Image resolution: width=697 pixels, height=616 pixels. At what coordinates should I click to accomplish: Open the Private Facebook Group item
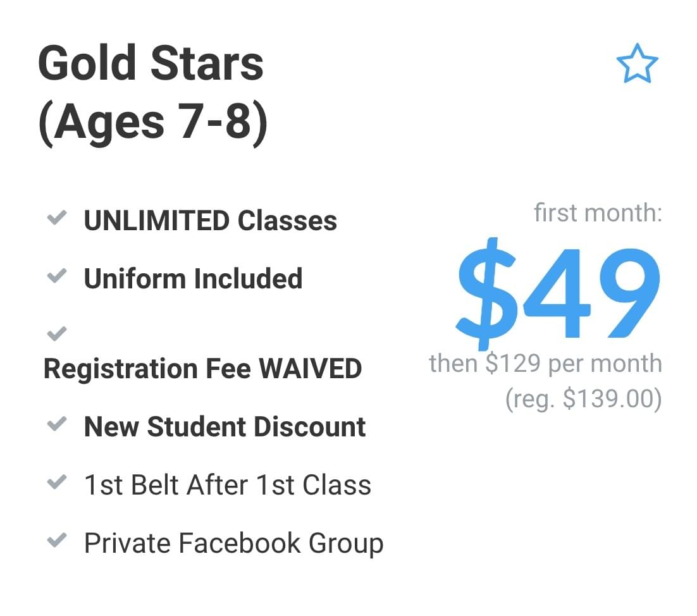(234, 543)
